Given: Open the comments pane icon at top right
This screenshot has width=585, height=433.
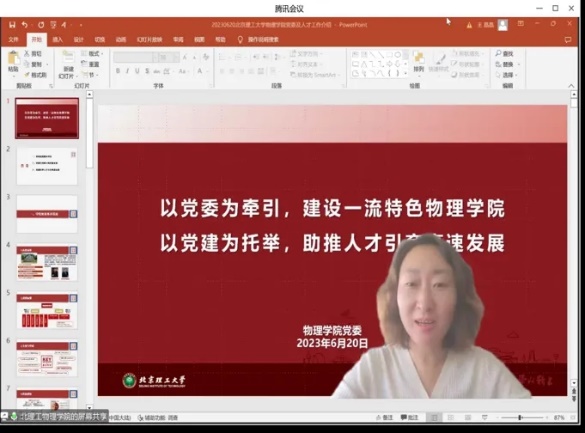Looking at the screenshot, I should (x=568, y=40).
